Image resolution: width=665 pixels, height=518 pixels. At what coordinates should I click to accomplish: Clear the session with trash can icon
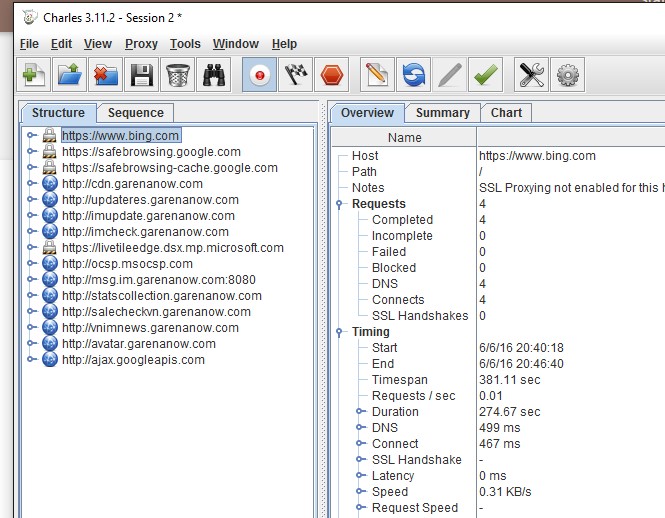(x=178, y=75)
